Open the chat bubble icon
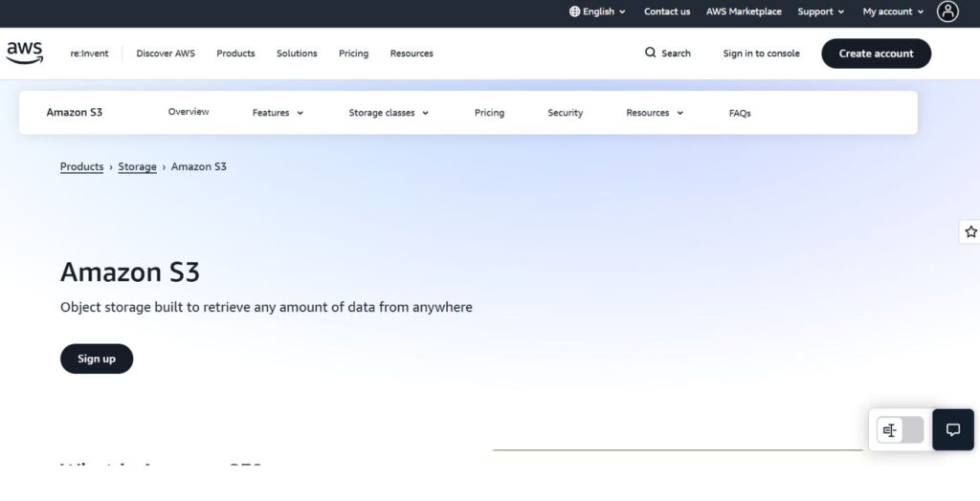 (953, 430)
